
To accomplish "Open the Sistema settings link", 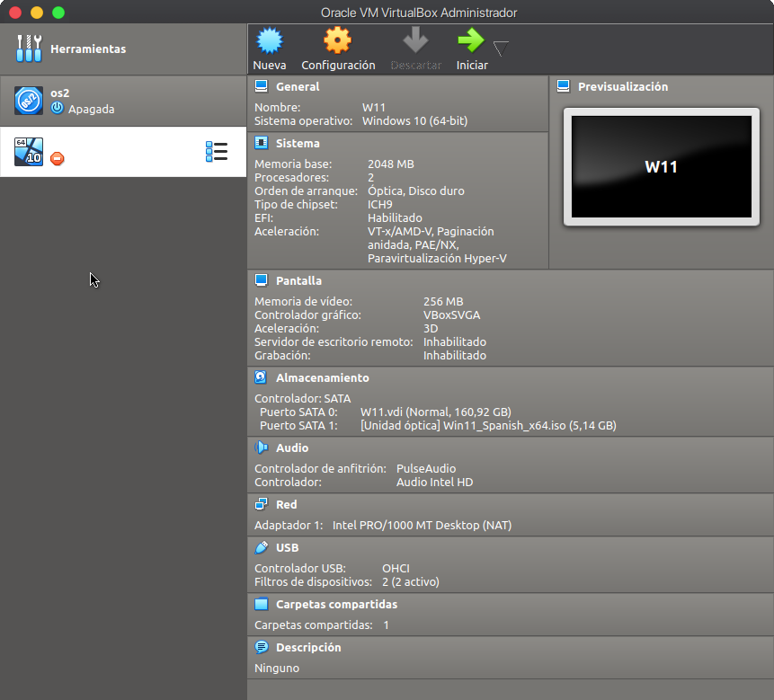I will pos(298,144).
